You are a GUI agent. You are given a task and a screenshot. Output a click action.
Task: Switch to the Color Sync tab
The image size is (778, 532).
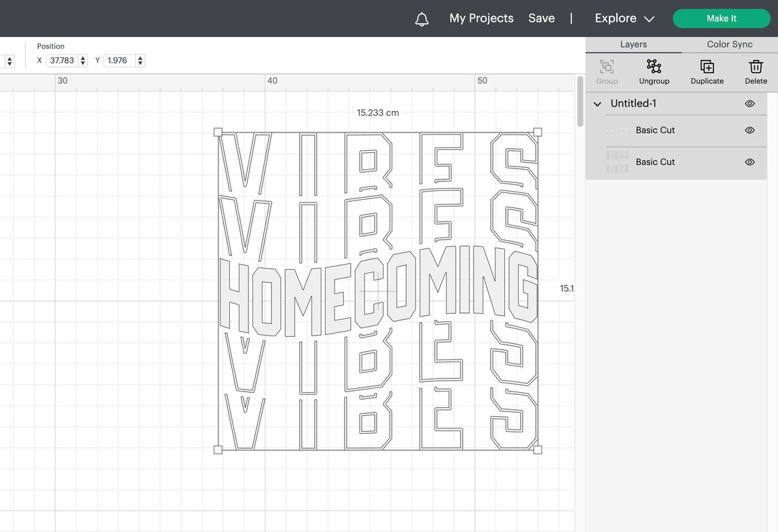pos(729,44)
